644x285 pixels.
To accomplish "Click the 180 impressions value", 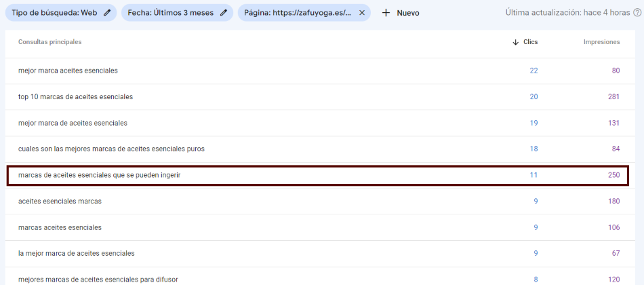I will pos(614,202).
